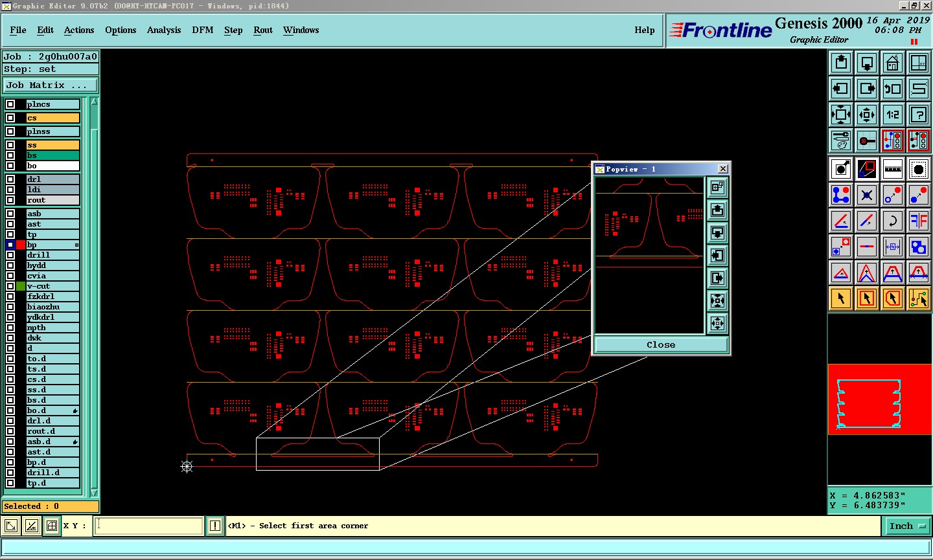Screen dimensions: 933x560
Task: Toggle the checkbox for layer rout
Action: 10,200
